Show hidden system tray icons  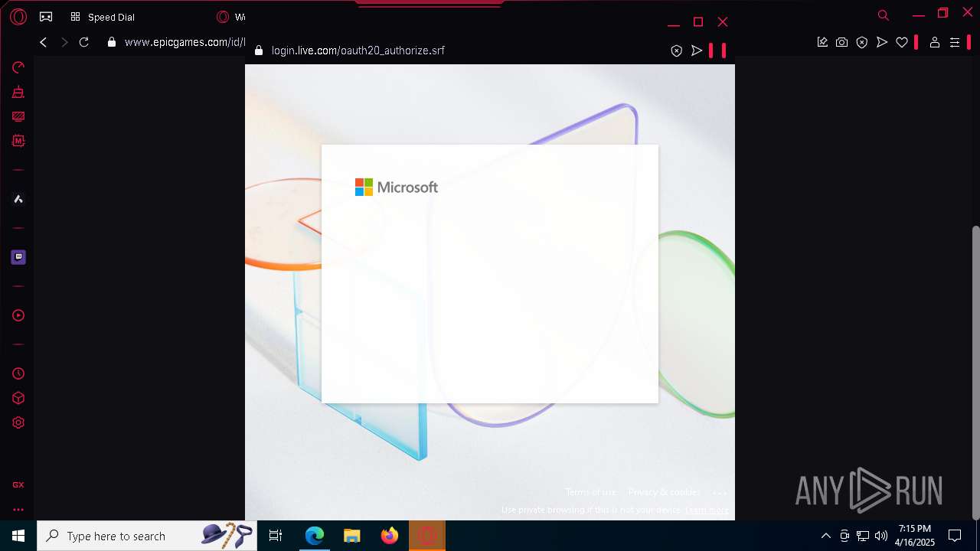tap(825, 536)
